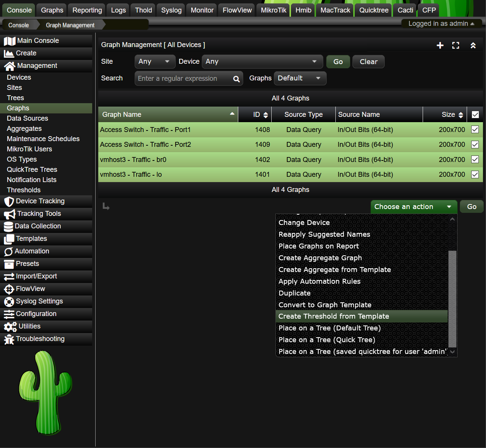This screenshot has width=486, height=448.
Task: Uncheck Access Switch - Traffic - Port1 checkbox
Action: 475,129
